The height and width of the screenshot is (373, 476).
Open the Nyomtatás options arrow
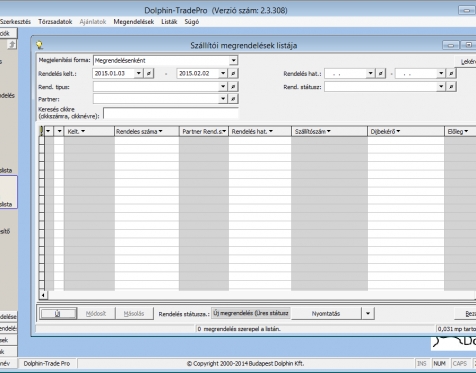pyautogui.click(x=368, y=313)
